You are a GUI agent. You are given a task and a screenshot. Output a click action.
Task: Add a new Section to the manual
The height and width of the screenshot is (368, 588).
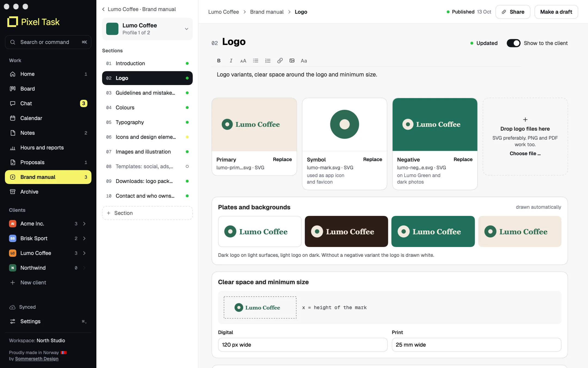pyautogui.click(x=147, y=213)
